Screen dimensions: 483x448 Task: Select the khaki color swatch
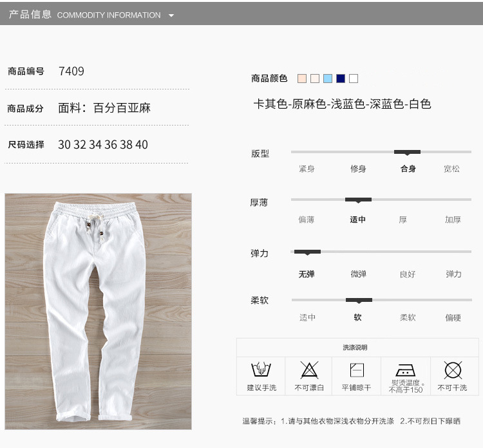point(302,79)
